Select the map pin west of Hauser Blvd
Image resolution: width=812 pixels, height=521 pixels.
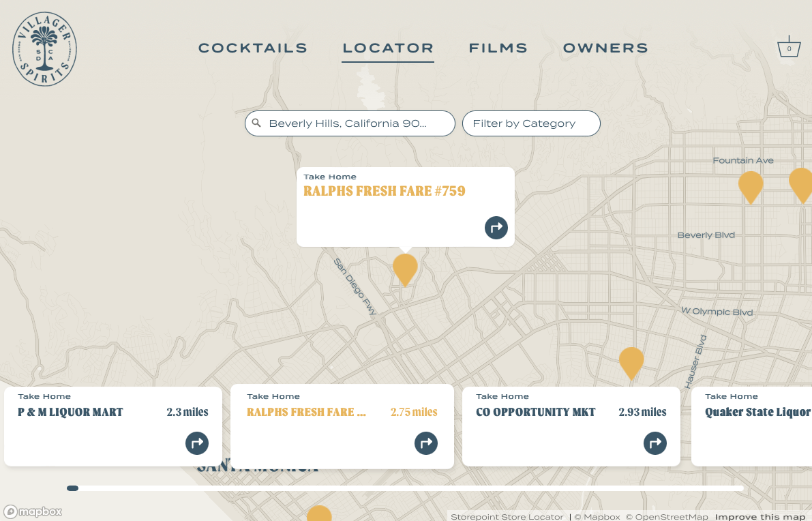click(631, 363)
